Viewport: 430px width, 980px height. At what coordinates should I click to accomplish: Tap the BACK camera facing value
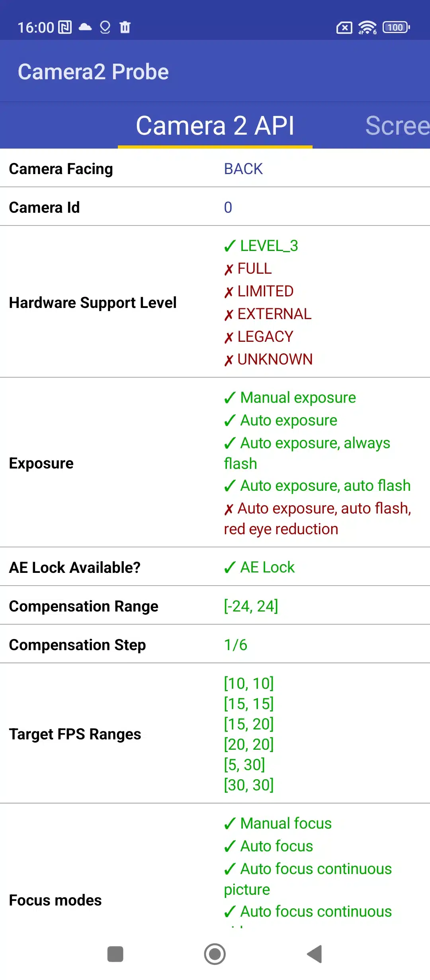coord(243,169)
